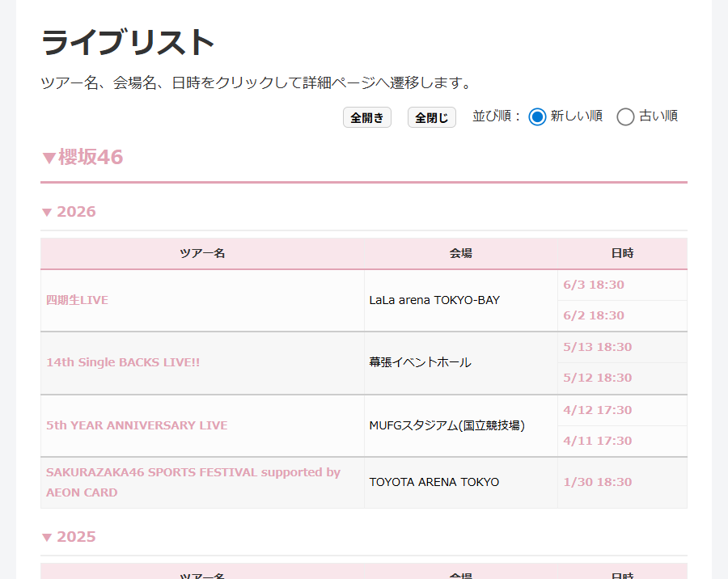Open the 5/12 18:30 show date
This screenshot has width=728, height=579.
[597, 378]
